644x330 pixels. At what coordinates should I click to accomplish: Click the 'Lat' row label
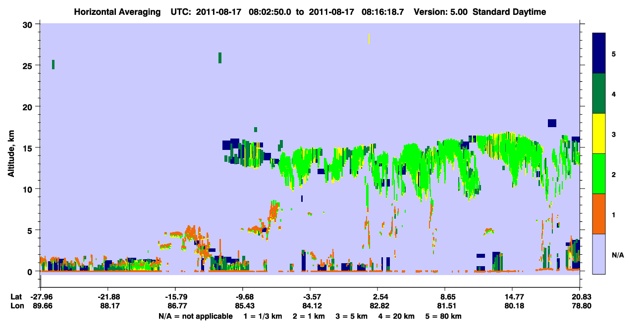point(17,297)
